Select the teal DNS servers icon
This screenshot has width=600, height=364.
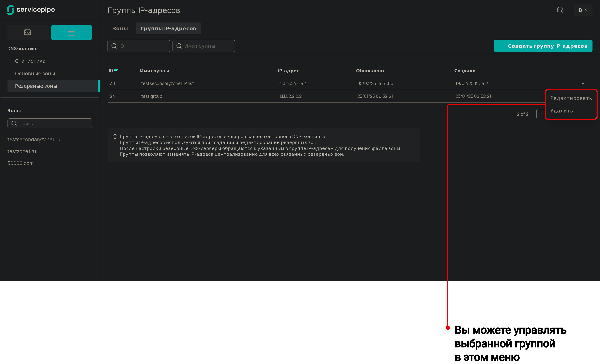tap(71, 32)
